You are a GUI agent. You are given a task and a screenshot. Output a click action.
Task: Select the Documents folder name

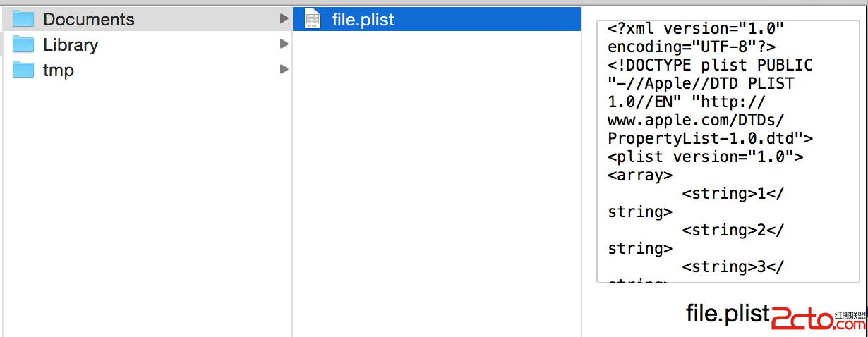pos(89,19)
